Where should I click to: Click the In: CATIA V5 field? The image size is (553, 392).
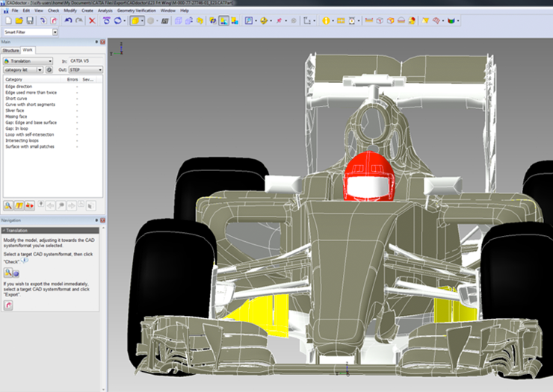click(86, 61)
